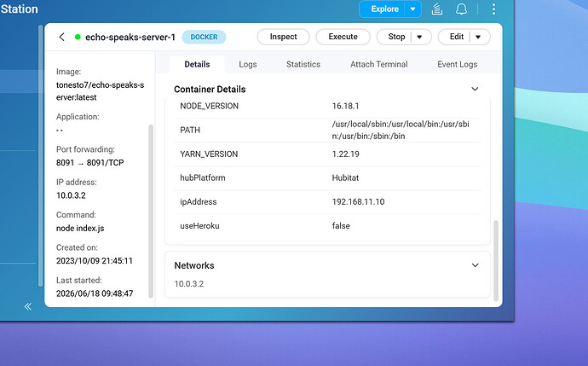Select the Networks address 10.0.3.2
The width and height of the screenshot is (588, 366).
tap(189, 284)
